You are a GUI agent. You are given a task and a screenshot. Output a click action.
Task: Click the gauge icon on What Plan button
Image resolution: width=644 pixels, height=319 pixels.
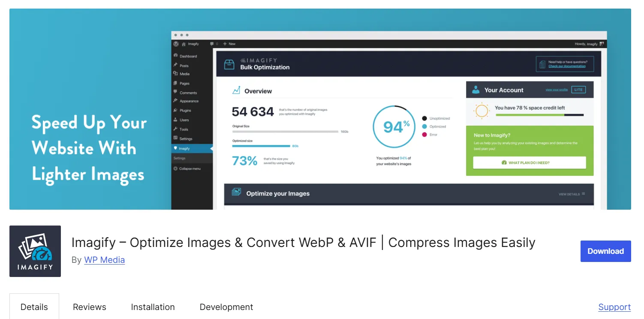tap(504, 163)
